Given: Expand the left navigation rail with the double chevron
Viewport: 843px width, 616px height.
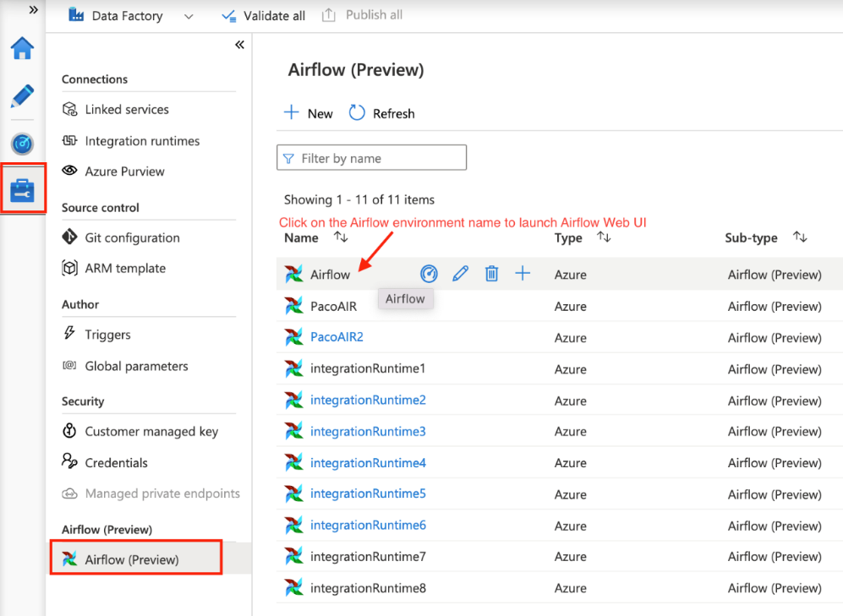Looking at the screenshot, I should [33, 9].
